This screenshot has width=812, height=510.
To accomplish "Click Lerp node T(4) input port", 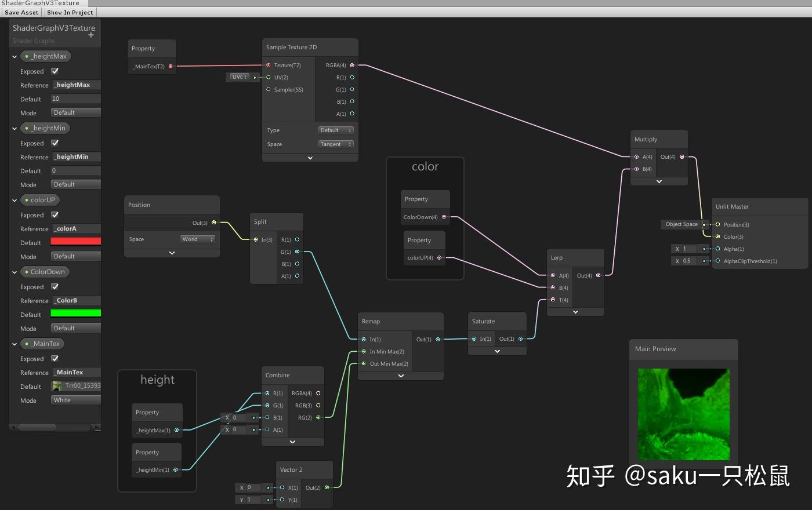I will tap(553, 300).
